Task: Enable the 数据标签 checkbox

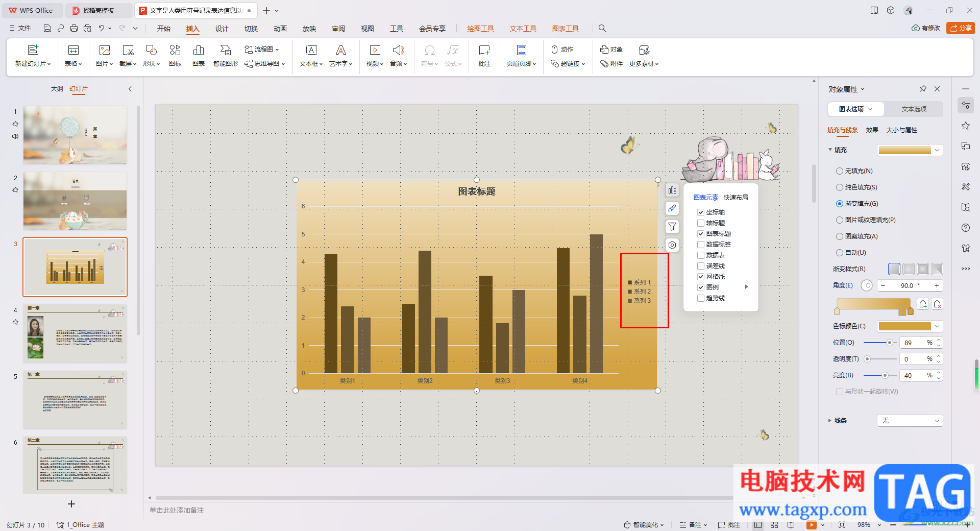Action: point(701,245)
